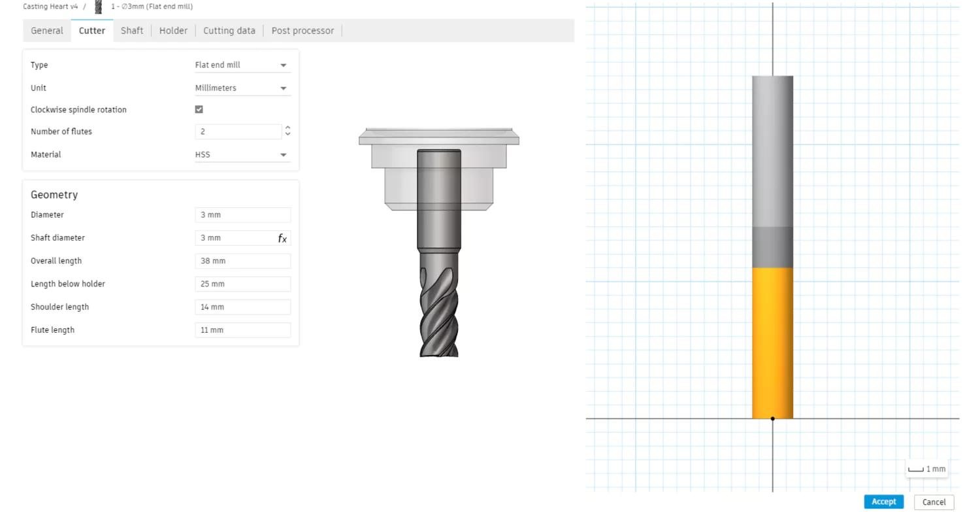This screenshot has width=980, height=512.
Task: Click the Diameter input field
Action: (x=243, y=215)
